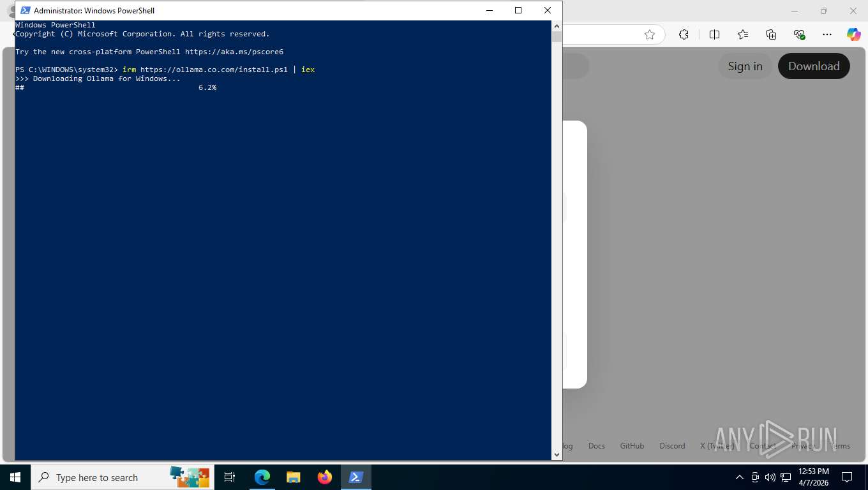Launch Microsoft Edge from the taskbar
868x490 pixels.
[262, 477]
